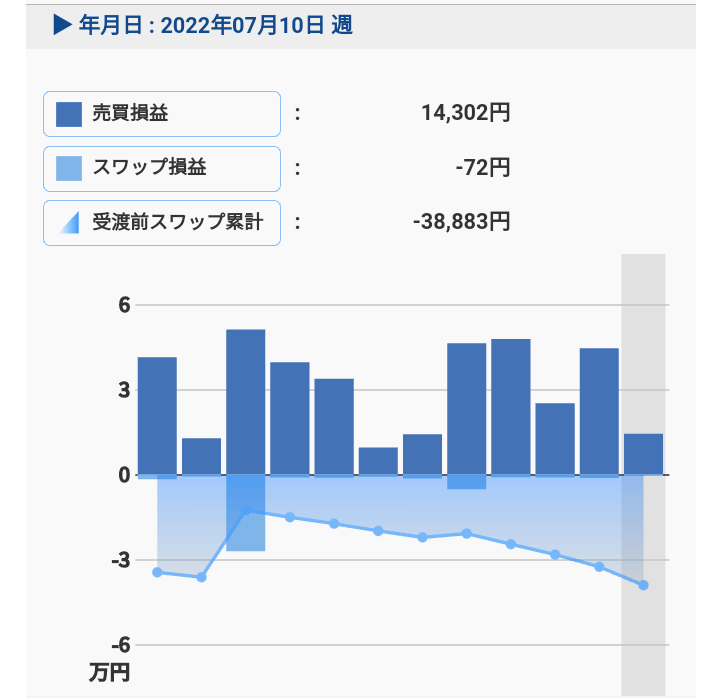Viewport: 713px width, 698px height.
Task: Click the light blue square icon for スワップ損益
Action: click(x=69, y=168)
